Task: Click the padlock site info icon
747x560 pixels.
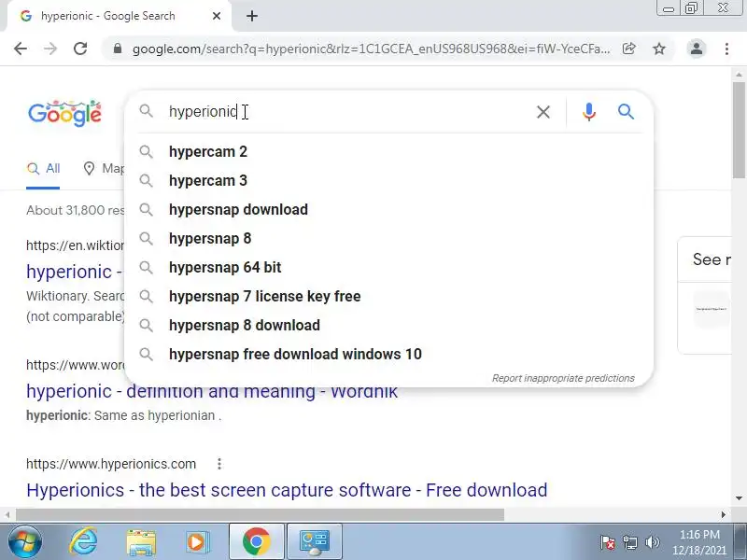Action: click(118, 49)
